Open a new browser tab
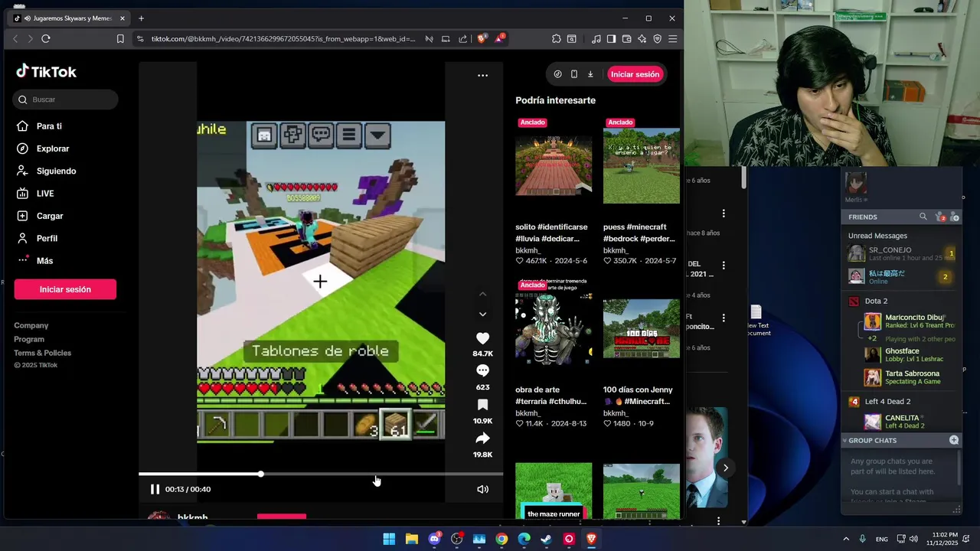This screenshot has height=551, width=980. (x=141, y=18)
